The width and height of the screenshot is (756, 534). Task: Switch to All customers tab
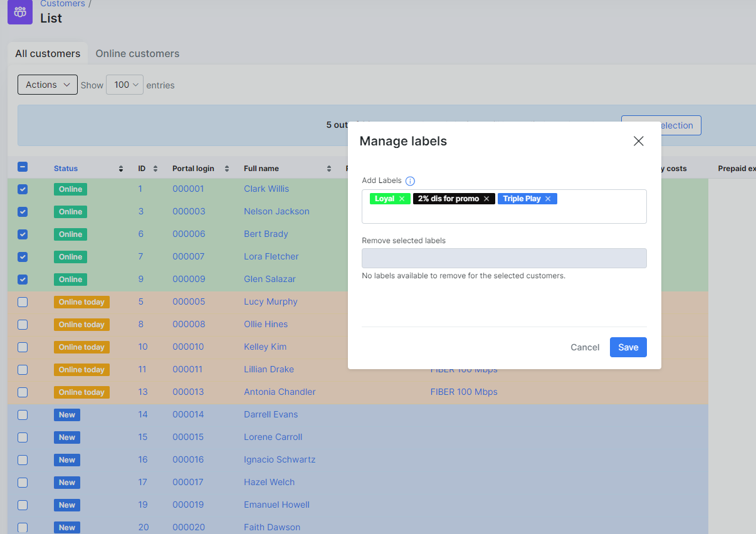[x=48, y=54]
